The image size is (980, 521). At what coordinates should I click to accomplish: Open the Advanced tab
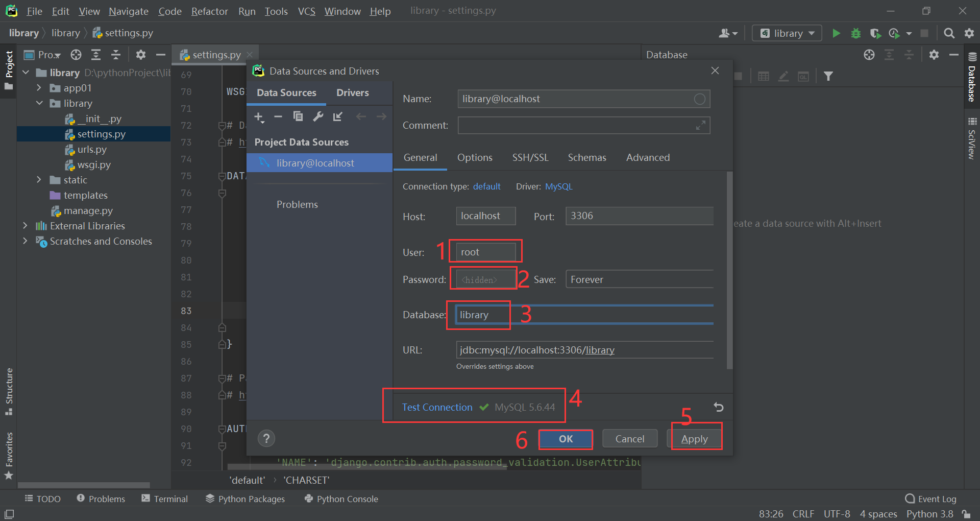coord(648,157)
